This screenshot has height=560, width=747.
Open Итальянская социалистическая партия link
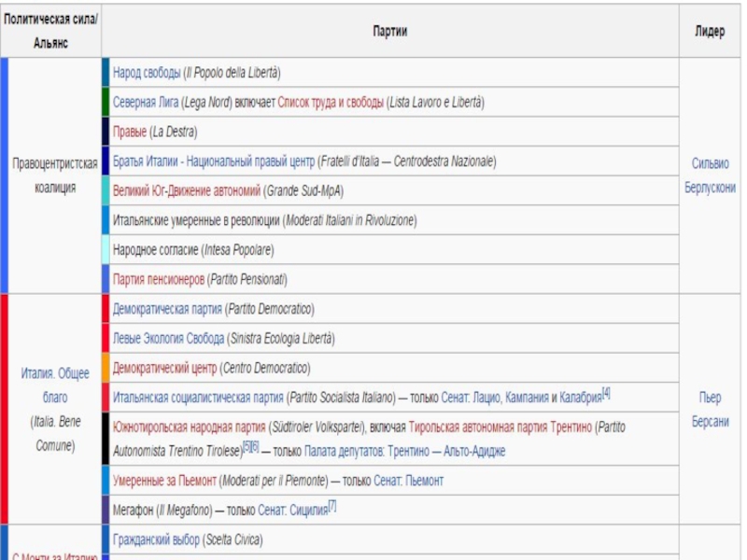click(198, 398)
